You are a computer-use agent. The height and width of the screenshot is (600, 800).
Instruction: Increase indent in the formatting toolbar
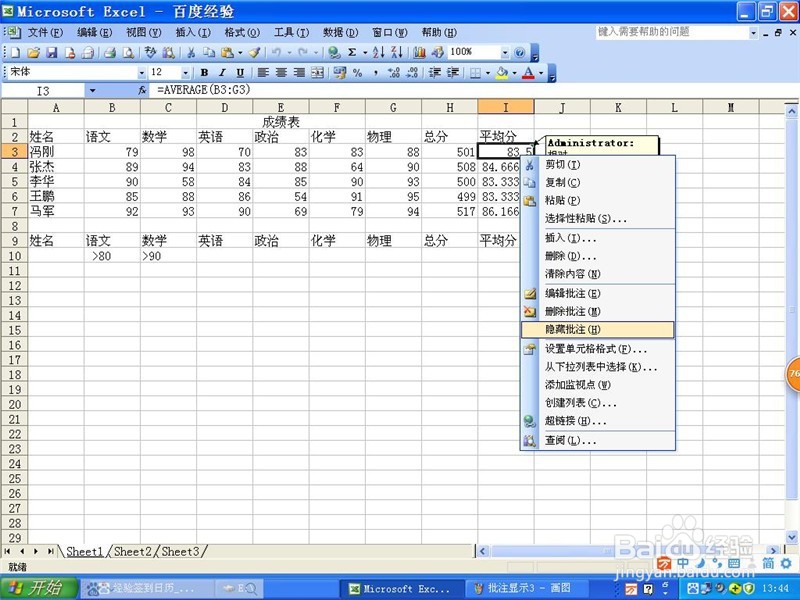[x=453, y=73]
